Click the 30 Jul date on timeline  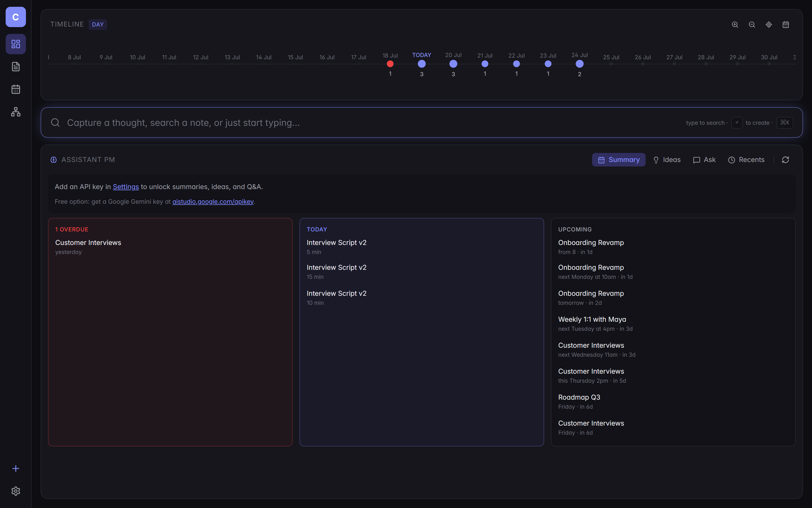click(769, 58)
